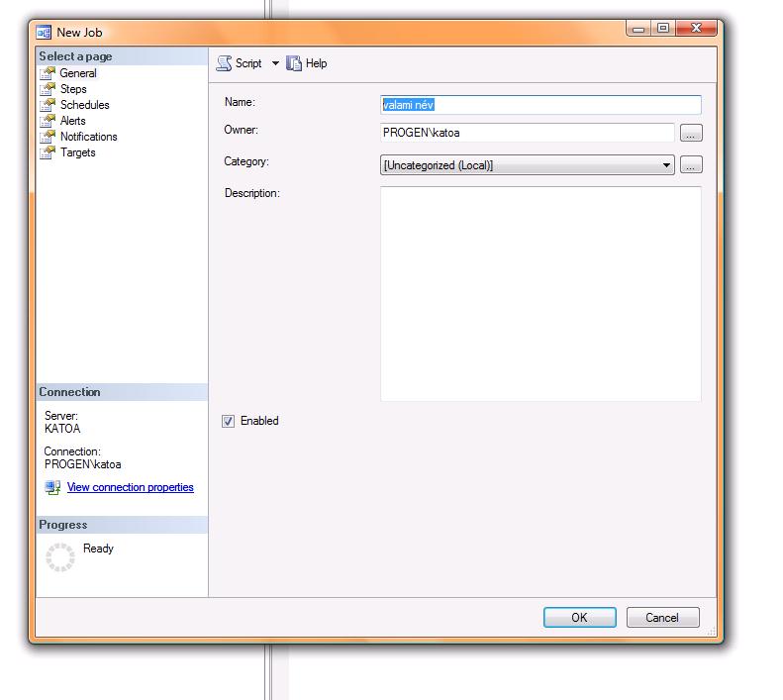
Task: Click the 'Select a page' header
Action: click(122, 56)
